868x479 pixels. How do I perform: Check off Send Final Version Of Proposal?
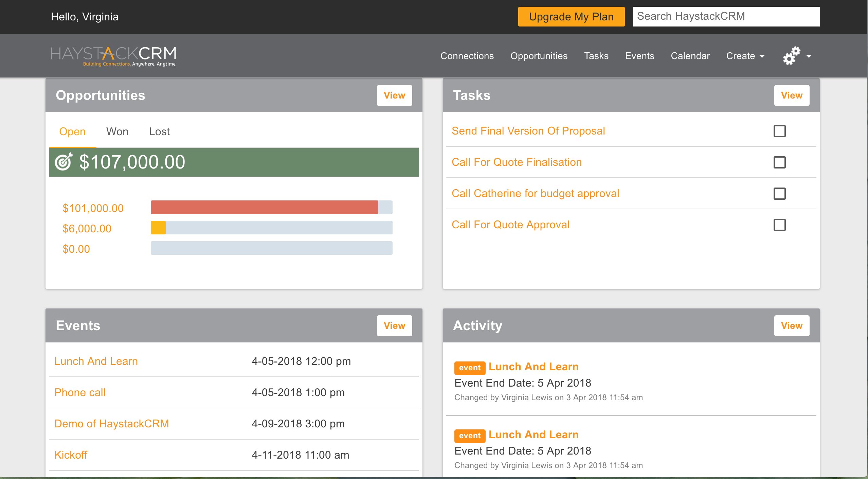tap(779, 131)
